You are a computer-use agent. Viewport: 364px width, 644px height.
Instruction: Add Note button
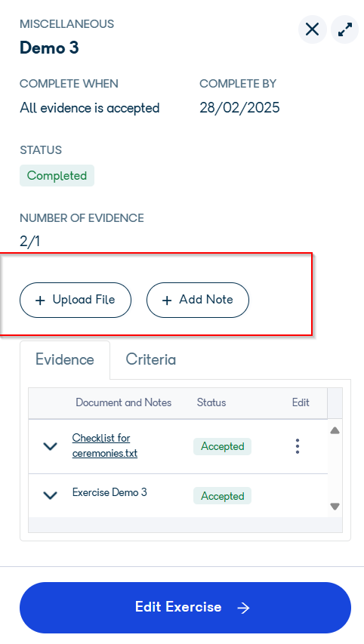coord(198,300)
